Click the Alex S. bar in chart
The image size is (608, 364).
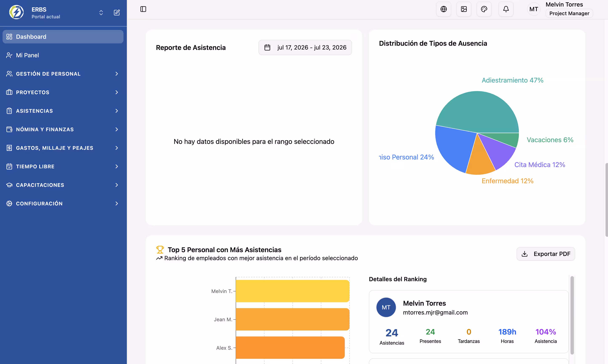(x=290, y=348)
